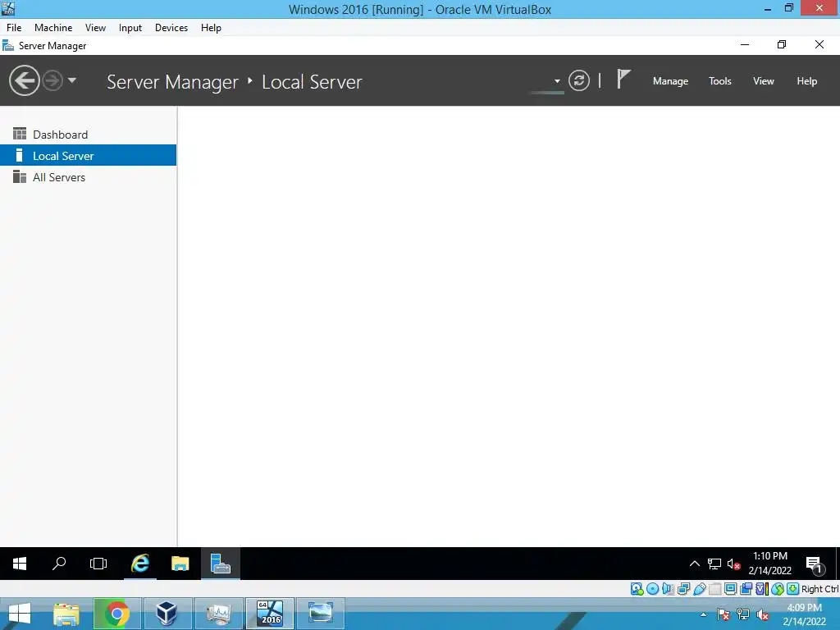The image size is (840, 630).
Task: Open the picture-frame app host taskbar icon
Action: (x=321, y=614)
